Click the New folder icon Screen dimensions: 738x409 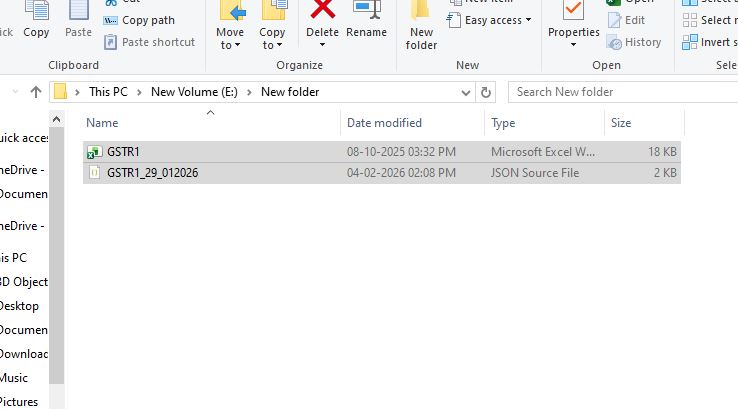click(x=421, y=11)
